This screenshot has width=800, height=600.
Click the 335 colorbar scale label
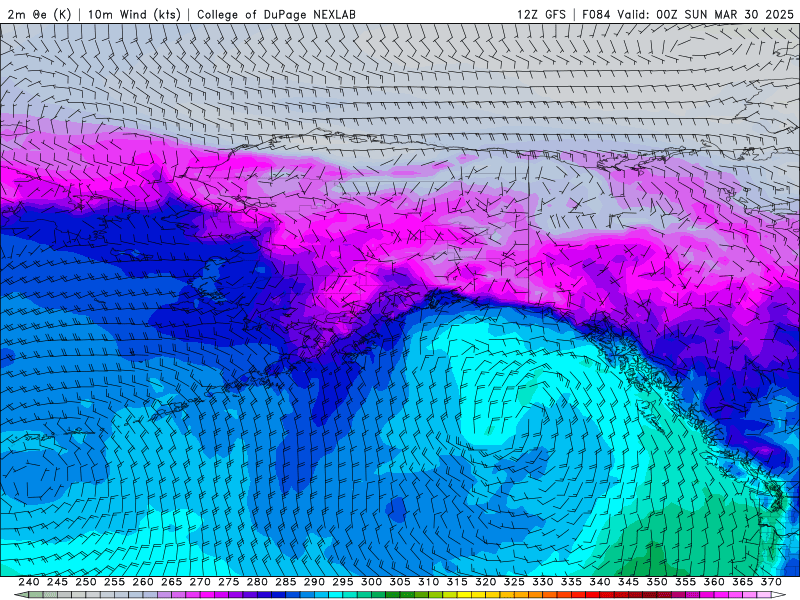click(571, 582)
